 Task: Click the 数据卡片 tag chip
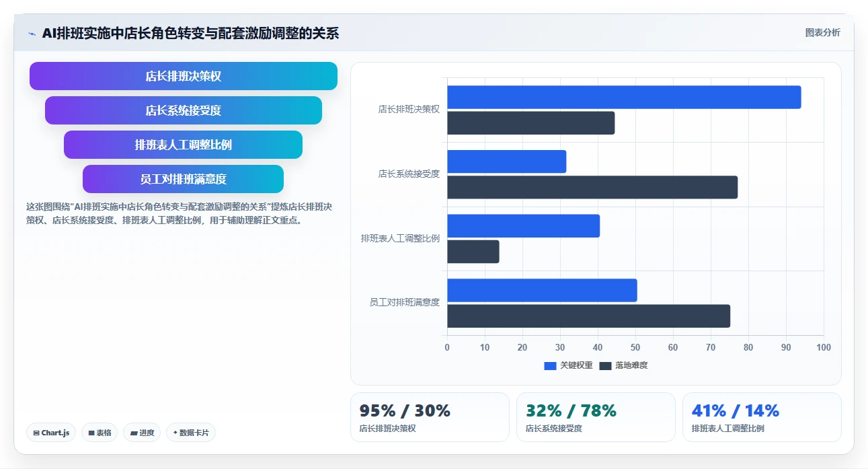pos(191,433)
